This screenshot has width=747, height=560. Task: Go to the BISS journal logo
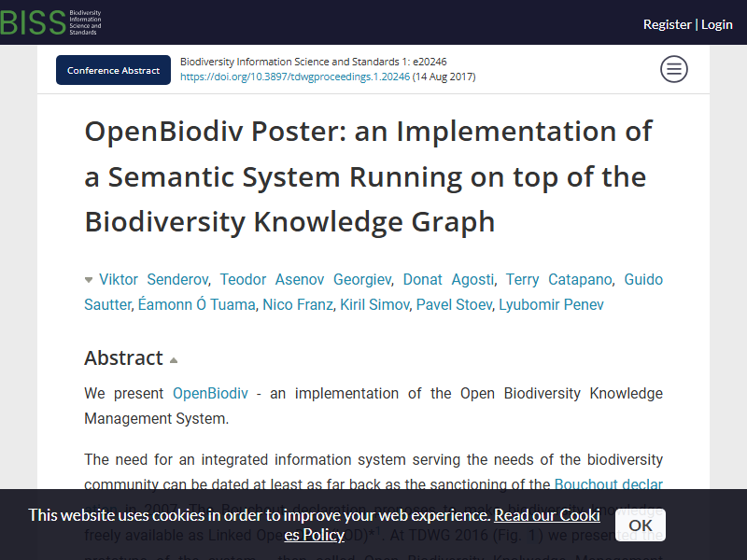(x=50, y=22)
